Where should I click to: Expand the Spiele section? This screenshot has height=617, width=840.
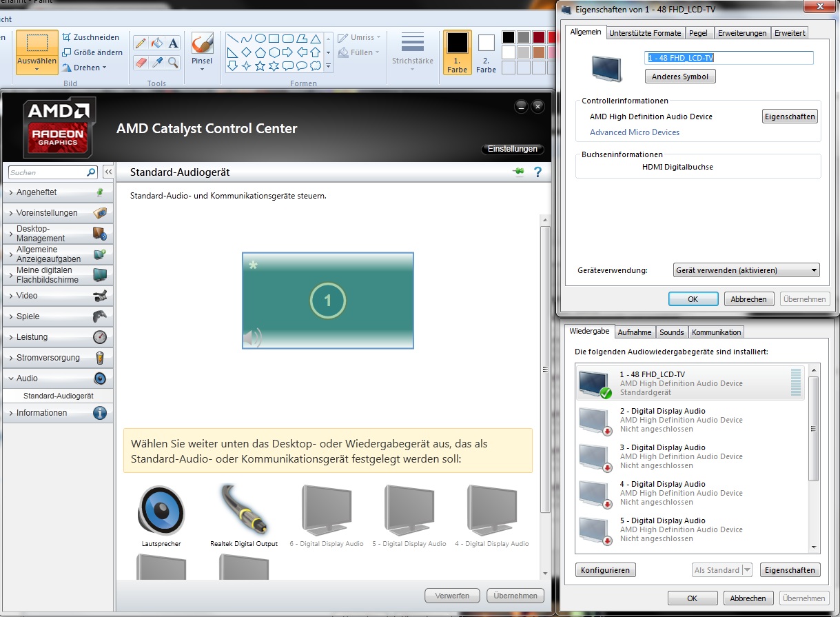(x=58, y=316)
